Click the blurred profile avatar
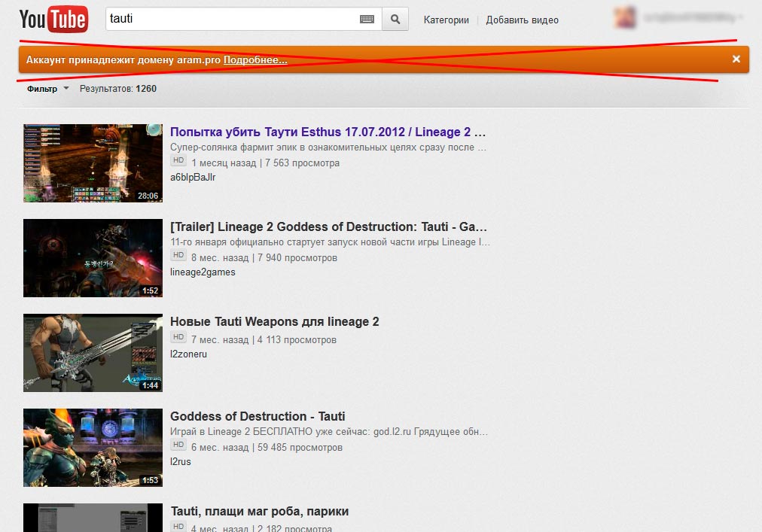This screenshot has width=762, height=532. click(x=625, y=17)
